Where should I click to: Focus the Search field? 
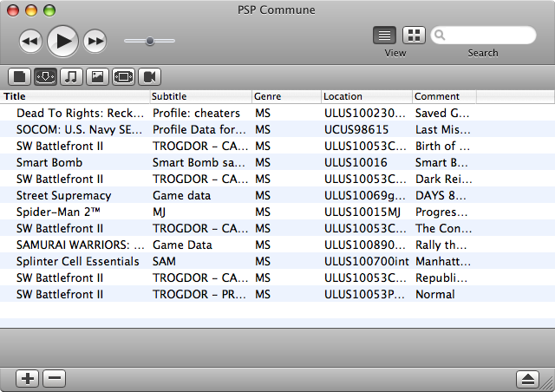483,35
